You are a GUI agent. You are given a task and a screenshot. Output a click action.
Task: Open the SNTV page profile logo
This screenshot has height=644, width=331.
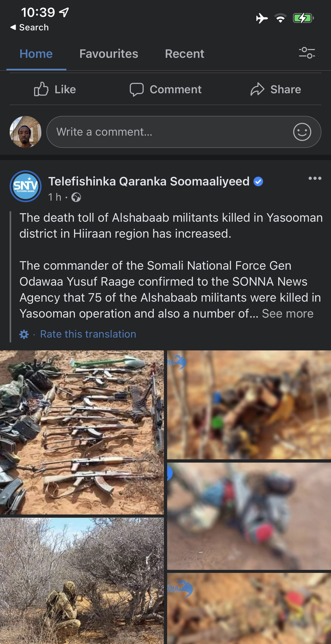click(x=26, y=186)
